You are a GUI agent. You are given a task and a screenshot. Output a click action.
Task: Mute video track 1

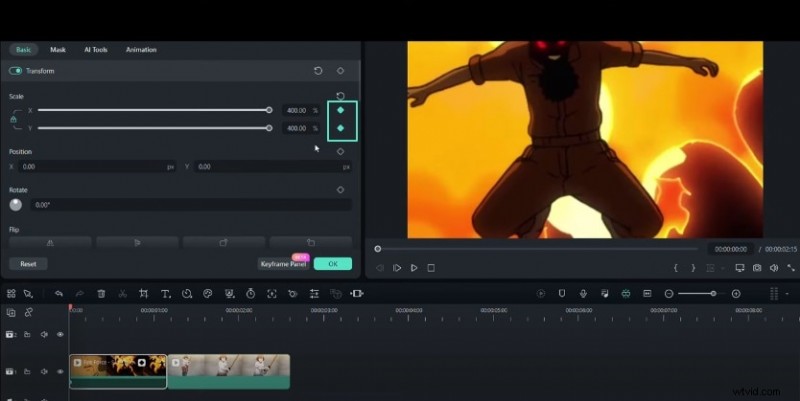pos(44,372)
